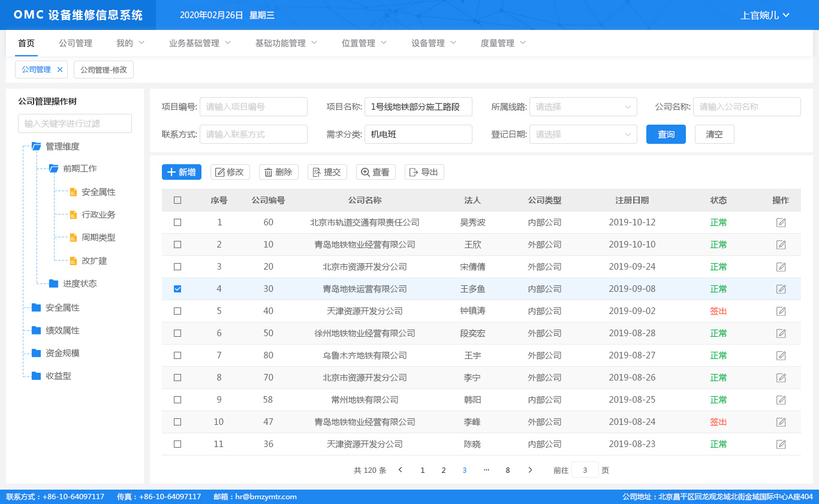The height and width of the screenshot is (504, 819).
Task: Go to page 2 in pagination
Action: click(x=444, y=470)
